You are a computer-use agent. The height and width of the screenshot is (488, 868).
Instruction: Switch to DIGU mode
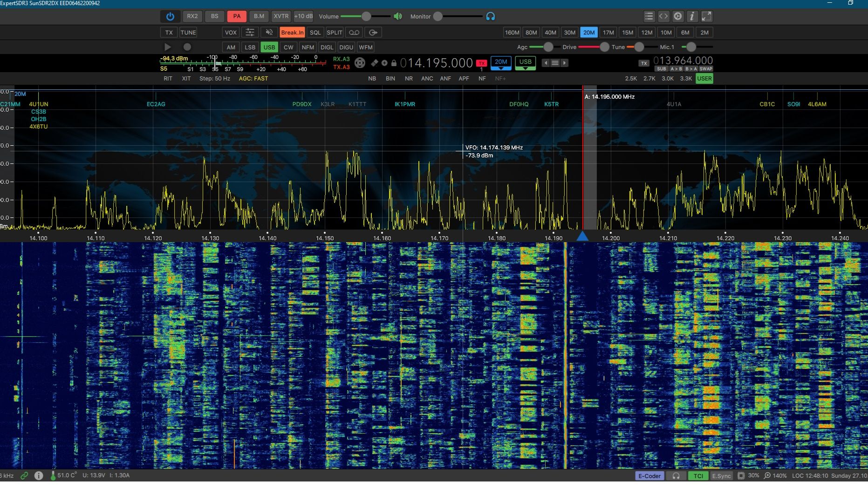click(346, 47)
